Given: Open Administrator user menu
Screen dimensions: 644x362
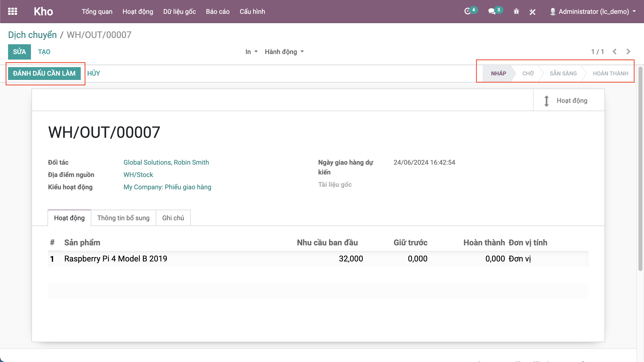Looking at the screenshot, I should 594,12.
